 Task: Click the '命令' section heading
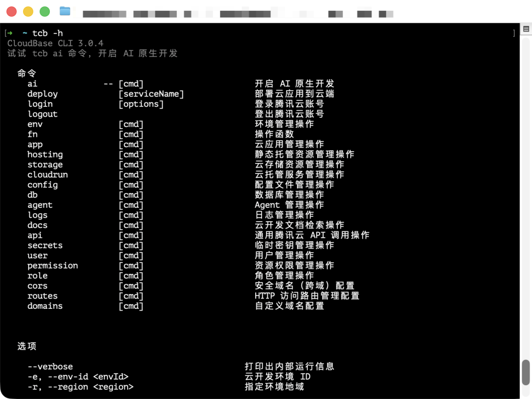coord(27,73)
